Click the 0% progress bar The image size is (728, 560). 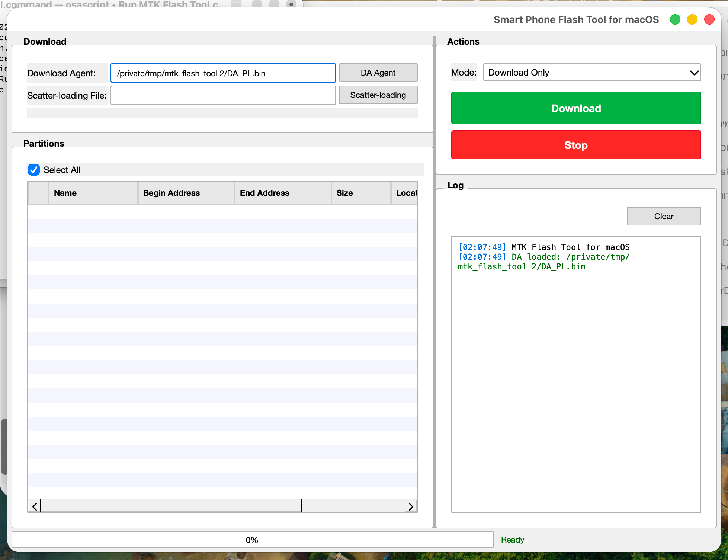[252, 540]
